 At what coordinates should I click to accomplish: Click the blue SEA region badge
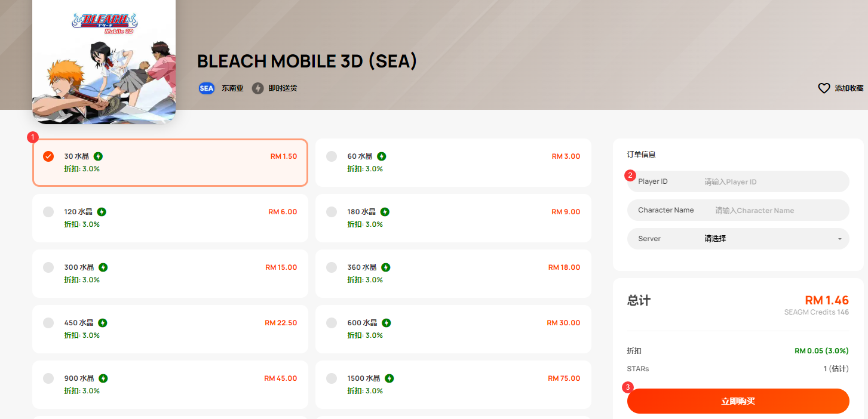click(206, 88)
